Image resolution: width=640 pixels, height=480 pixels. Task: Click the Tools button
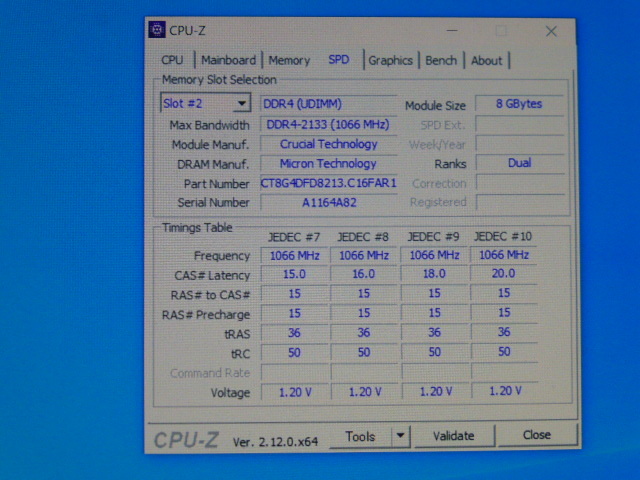[360, 436]
